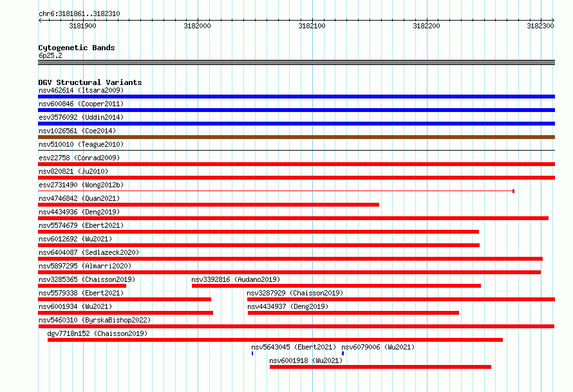Select the 6p25.2 band label
The image size is (573, 392).
50,55
